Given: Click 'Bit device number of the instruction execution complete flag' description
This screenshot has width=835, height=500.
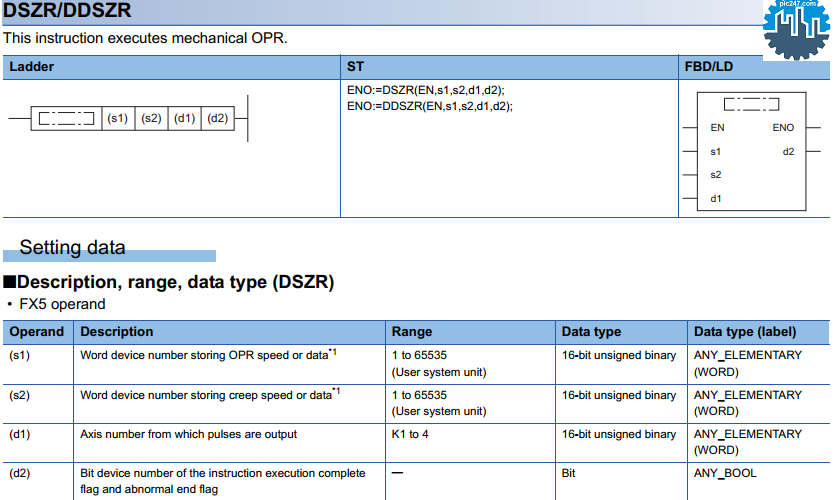Looking at the screenshot, I should click(223, 481).
